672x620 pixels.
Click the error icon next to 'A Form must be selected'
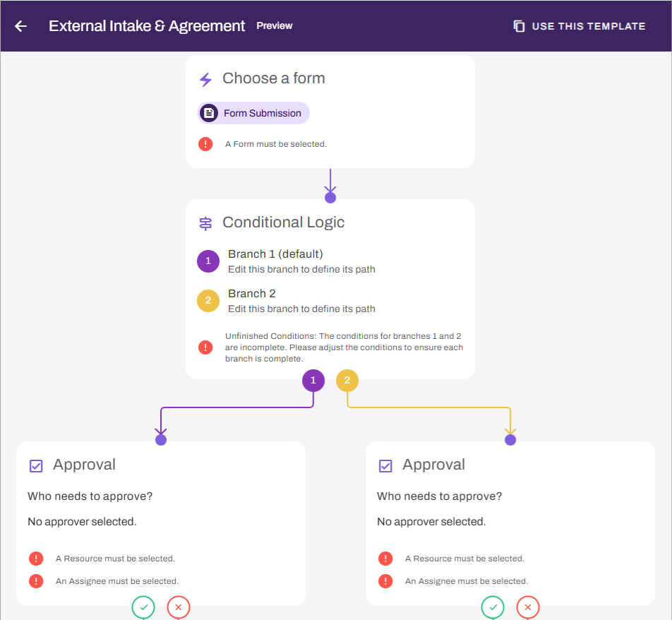[205, 144]
